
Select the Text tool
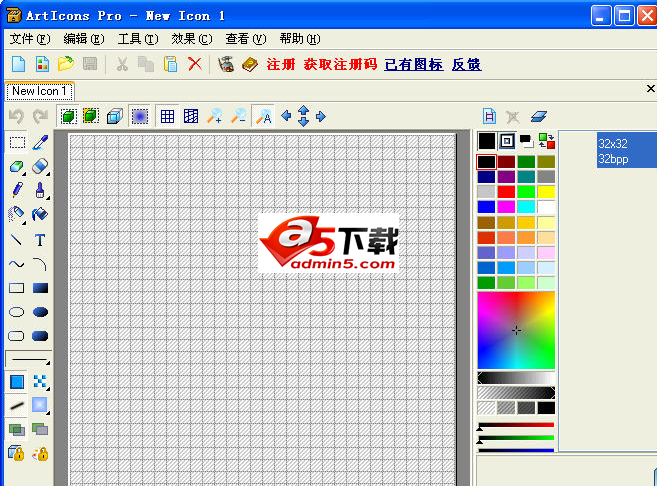pos(40,240)
